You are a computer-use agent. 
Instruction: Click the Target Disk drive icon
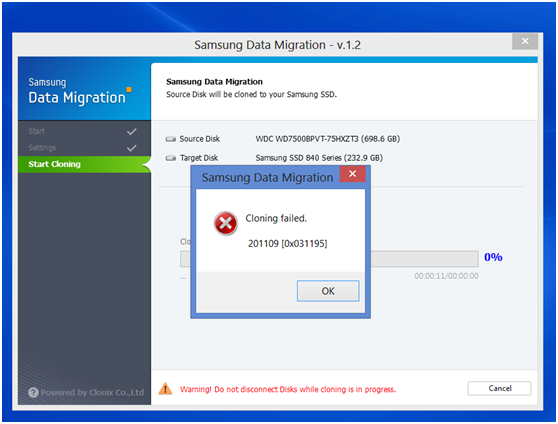click(170, 158)
